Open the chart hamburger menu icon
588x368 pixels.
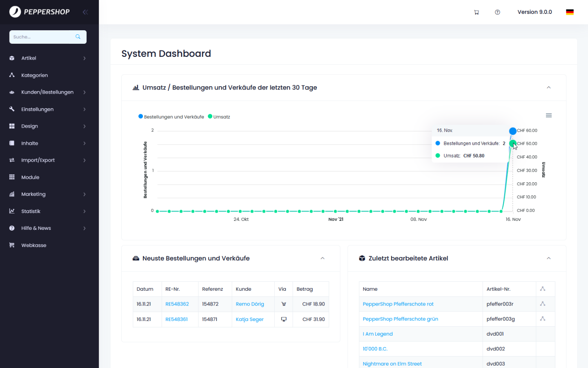pyautogui.click(x=549, y=115)
